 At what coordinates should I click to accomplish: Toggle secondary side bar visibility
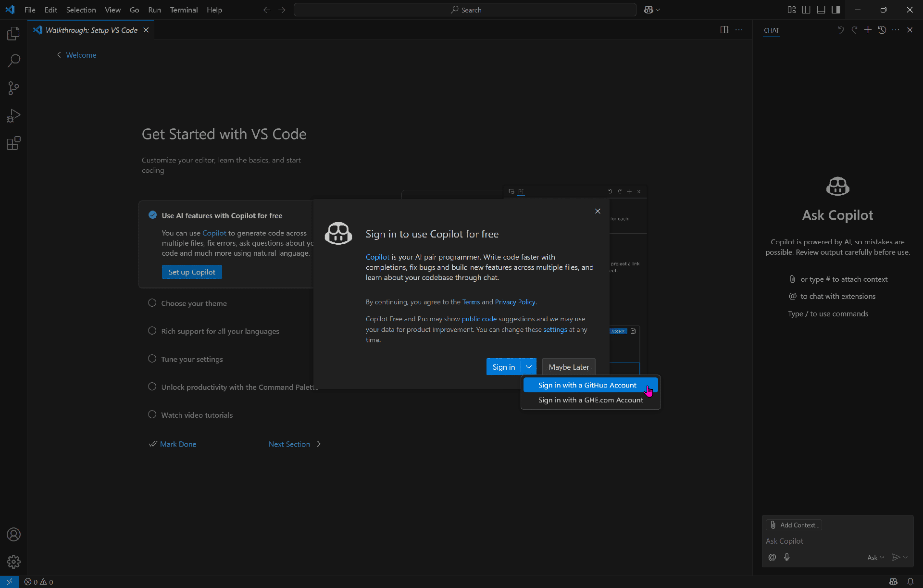click(836, 10)
